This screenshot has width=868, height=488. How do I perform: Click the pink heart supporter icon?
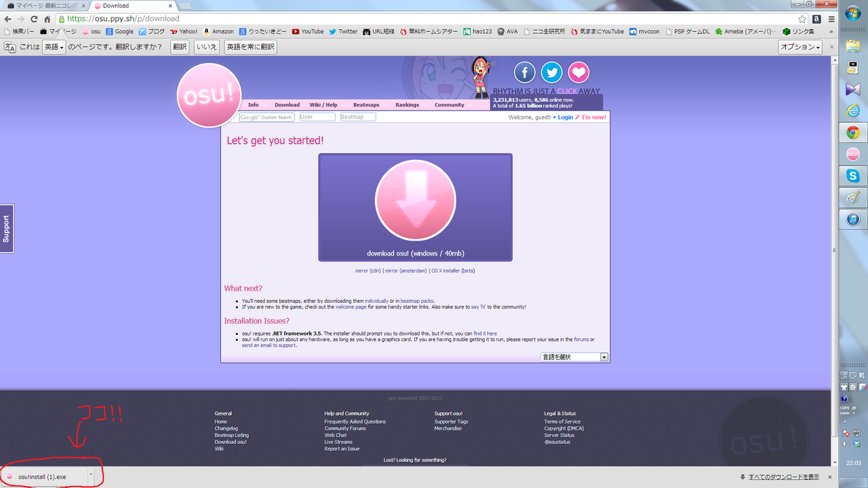point(578,73)
